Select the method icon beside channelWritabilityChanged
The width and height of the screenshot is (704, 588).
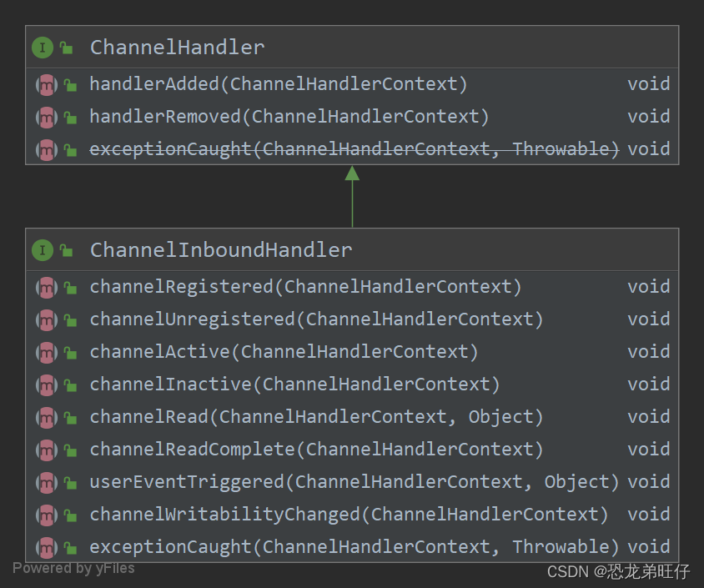pos(46,515)
